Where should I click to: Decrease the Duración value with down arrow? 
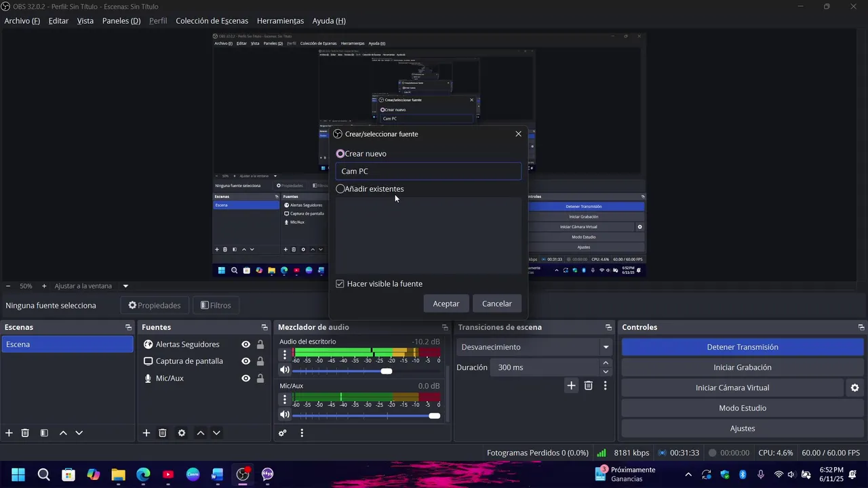(x=606, y=371)
